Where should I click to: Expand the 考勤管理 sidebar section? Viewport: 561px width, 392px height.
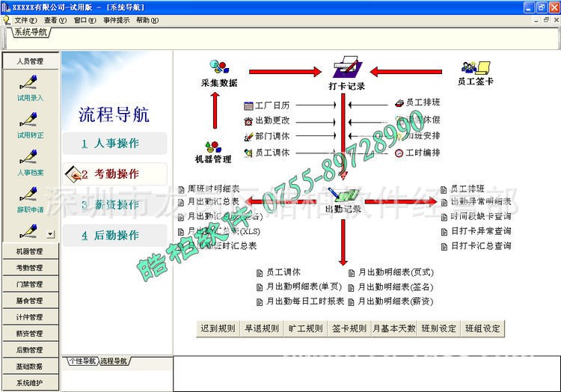pyautogui.click(x=30, y=268)
